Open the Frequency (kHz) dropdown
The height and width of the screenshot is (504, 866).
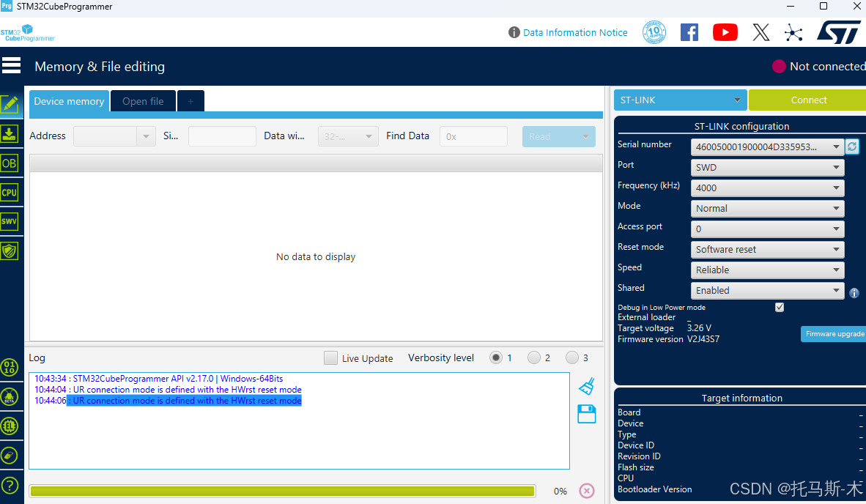pos(767,188)
